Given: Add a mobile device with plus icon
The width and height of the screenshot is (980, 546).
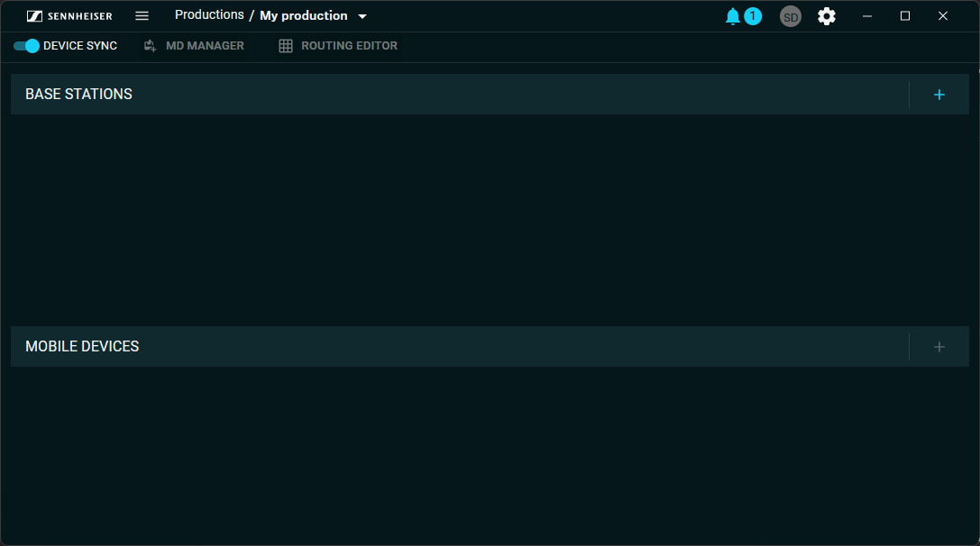Looking at the screenshot, I should pyautogui.click(x=939, y=347).
